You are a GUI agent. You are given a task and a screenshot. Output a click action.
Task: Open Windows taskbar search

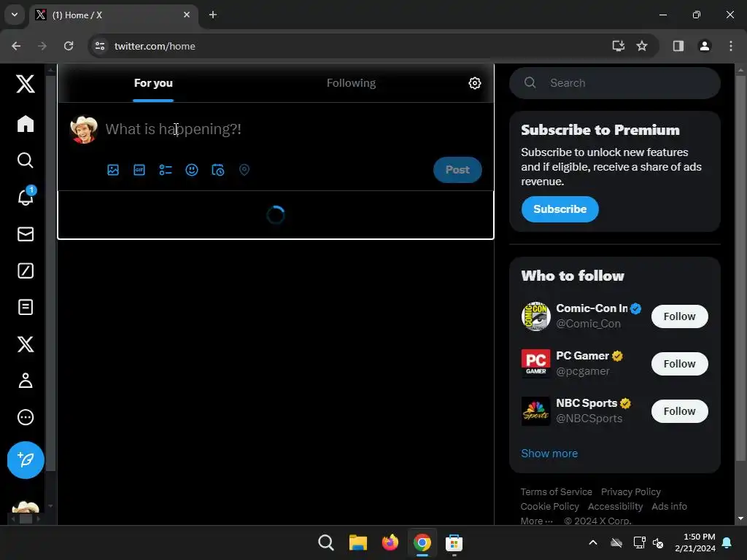(326, 542)
